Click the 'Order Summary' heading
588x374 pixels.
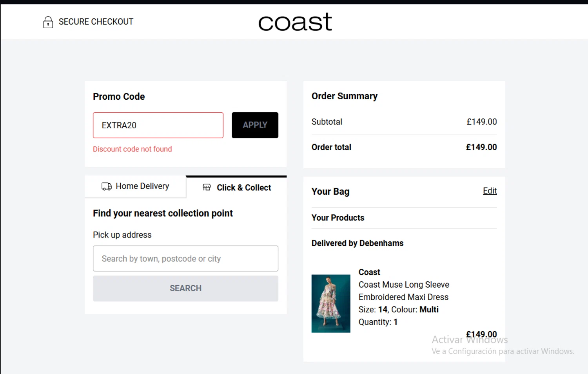[344, 96]
